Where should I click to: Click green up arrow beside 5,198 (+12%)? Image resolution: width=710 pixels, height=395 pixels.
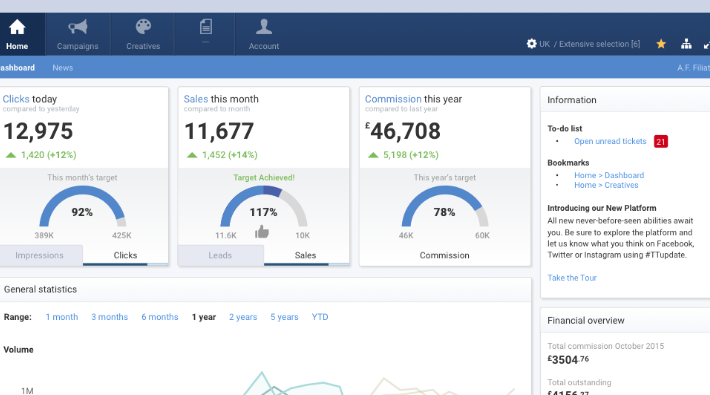(373, 155)
